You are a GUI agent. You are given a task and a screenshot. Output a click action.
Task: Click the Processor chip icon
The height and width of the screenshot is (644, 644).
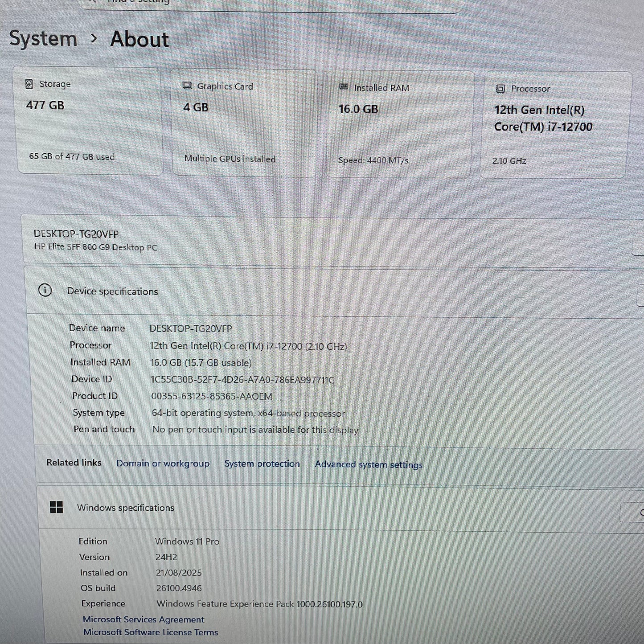tap(501, 89)
